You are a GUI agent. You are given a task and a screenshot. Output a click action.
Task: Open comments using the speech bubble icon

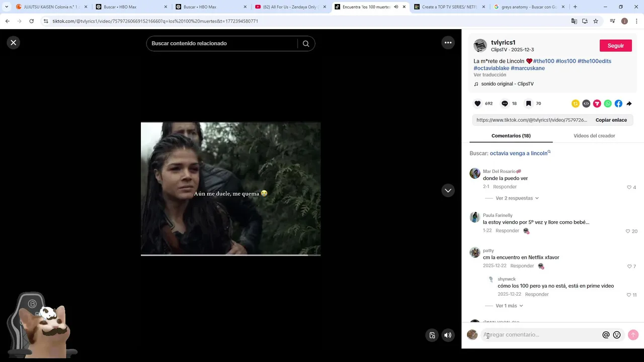505,104
